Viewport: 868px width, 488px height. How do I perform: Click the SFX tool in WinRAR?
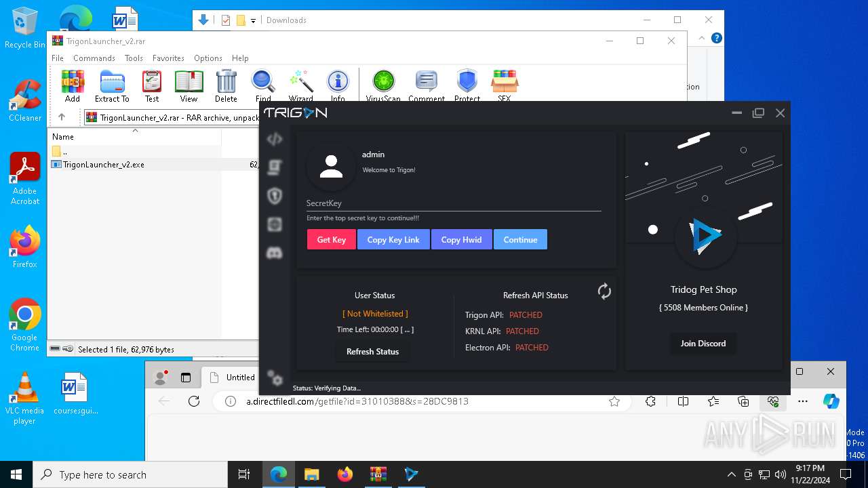[x=505, y=86]
